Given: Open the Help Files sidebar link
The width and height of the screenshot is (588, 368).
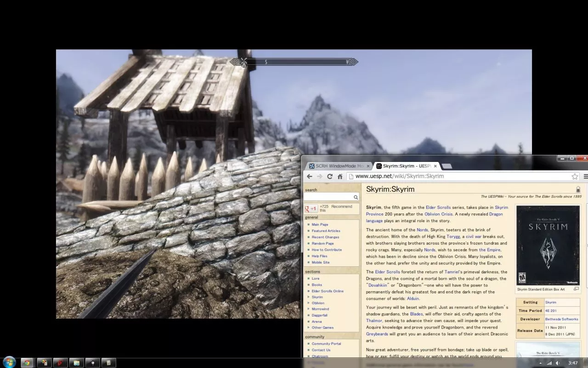Looking at the screenshot, I should click(319, 256).
